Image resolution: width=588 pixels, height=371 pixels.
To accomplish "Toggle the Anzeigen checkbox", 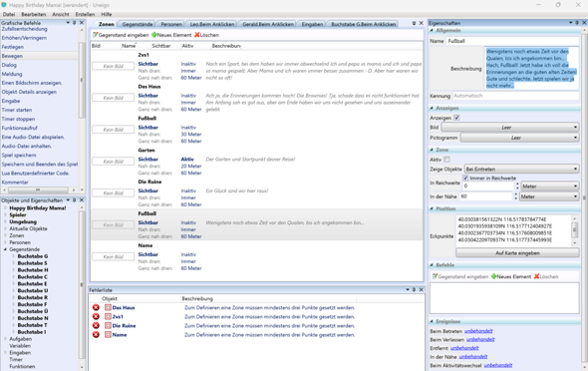I will tap(456, 118).
